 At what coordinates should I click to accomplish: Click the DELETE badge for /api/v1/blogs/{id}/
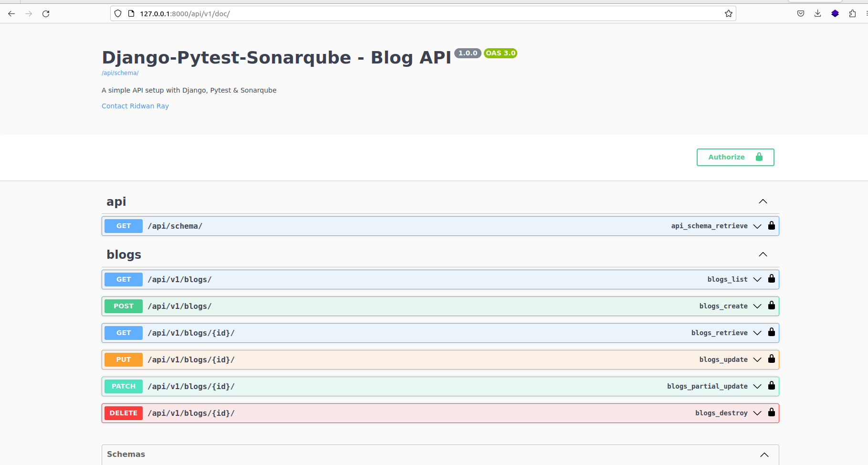(x=124, y=413)
